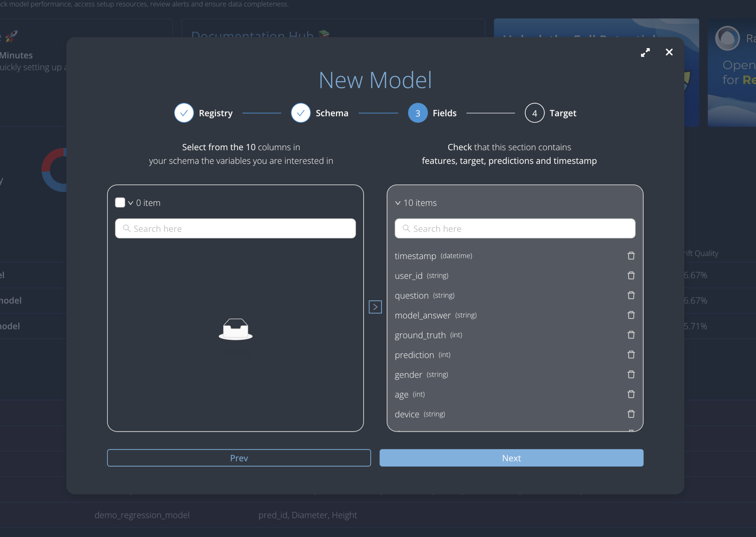Click the Fields step 3 circle icon
Screen dimensions: 756x537
pos(417,113)
